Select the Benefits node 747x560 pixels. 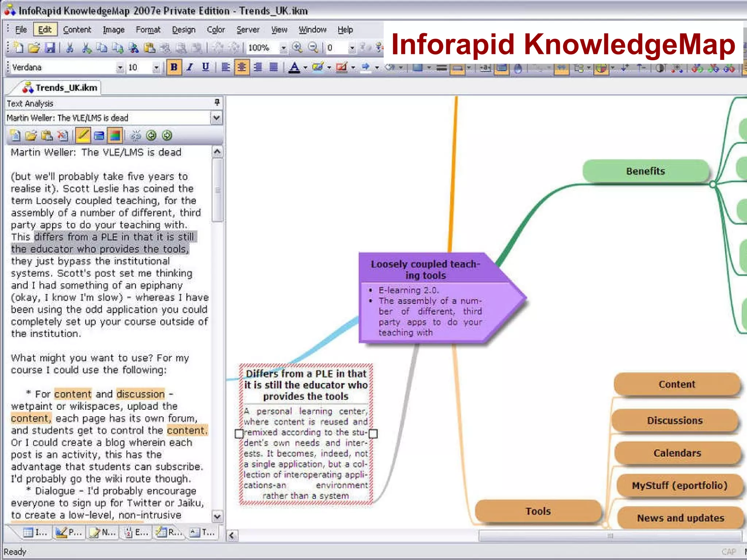point(646,171)
